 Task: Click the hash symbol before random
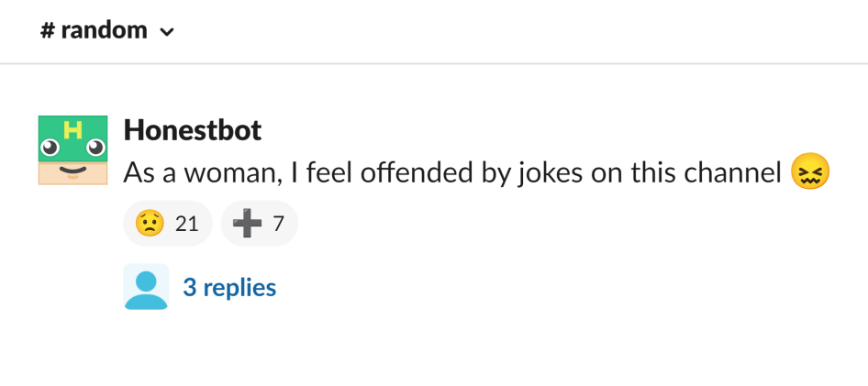[x=47, y=30]
